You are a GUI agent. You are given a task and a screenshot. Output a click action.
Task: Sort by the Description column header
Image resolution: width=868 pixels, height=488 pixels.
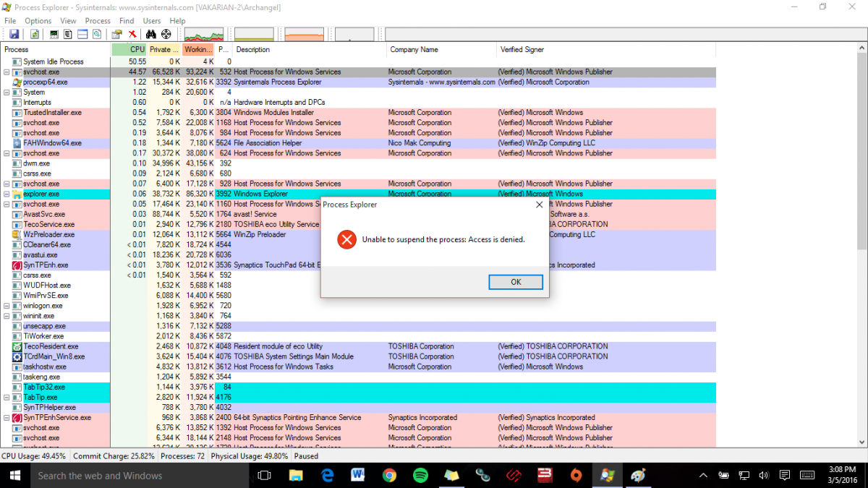(x=310, y=49)
